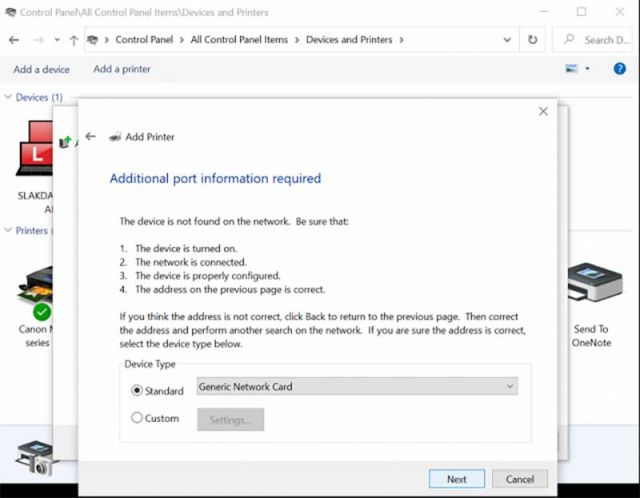Collapse the Devices group
640x498 pixels.
click(x=8, y=97)
